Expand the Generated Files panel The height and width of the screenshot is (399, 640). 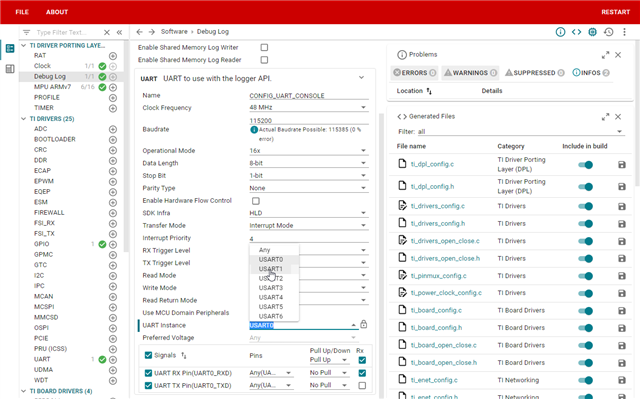pos(605,117)
